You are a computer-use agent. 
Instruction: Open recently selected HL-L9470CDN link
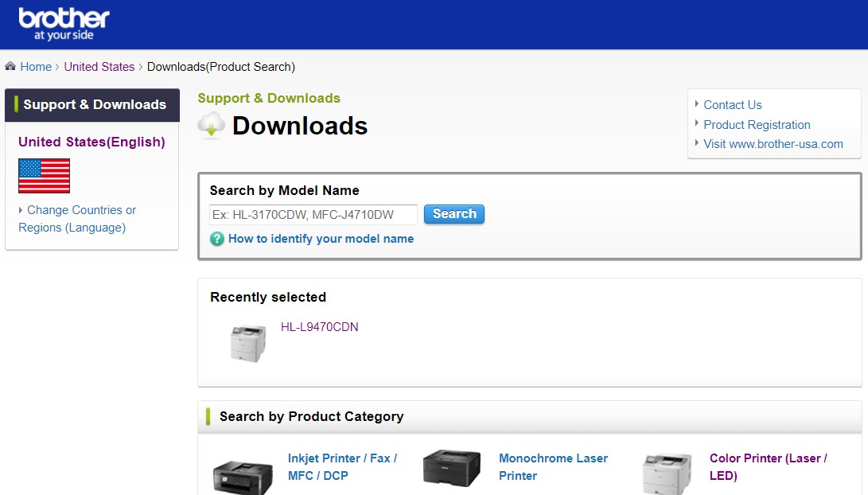[x=319, y=327]
